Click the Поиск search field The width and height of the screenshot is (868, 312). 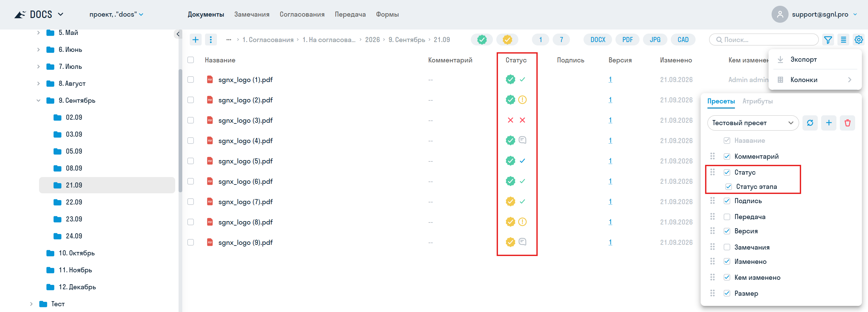764,40
